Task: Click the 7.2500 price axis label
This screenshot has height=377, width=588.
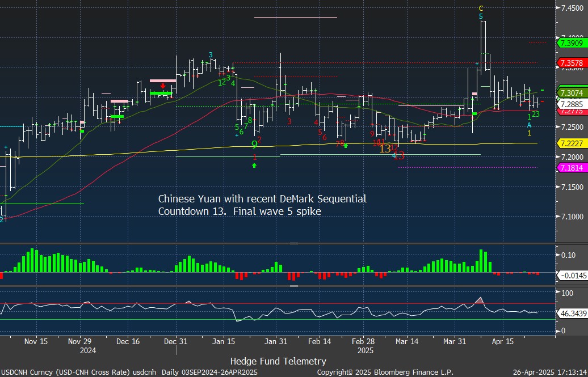Action: point(572,127)
